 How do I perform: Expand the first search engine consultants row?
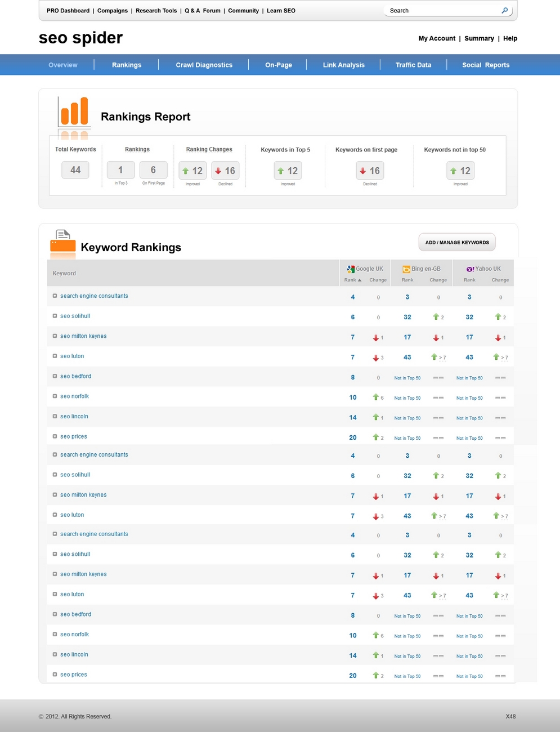click(x=55, y=296)
